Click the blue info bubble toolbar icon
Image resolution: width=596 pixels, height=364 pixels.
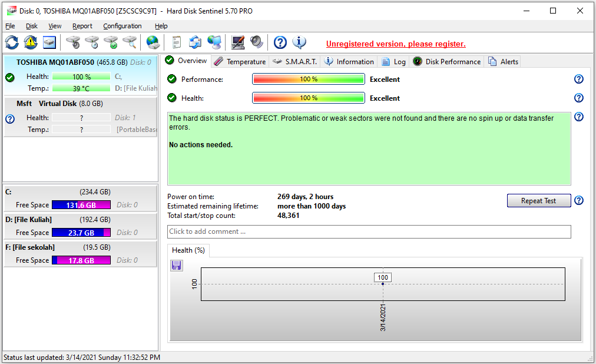pyautogui.click(x=299, y=42)
